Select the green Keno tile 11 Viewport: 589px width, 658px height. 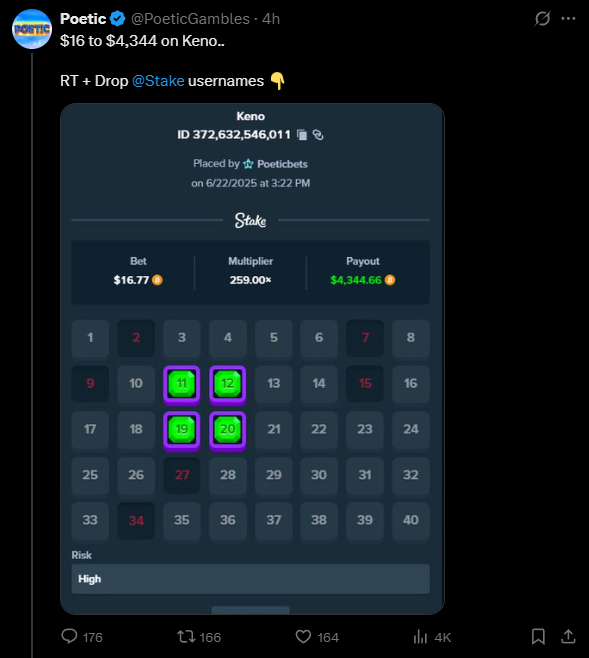pyautogui.click(x=182, y=384)
